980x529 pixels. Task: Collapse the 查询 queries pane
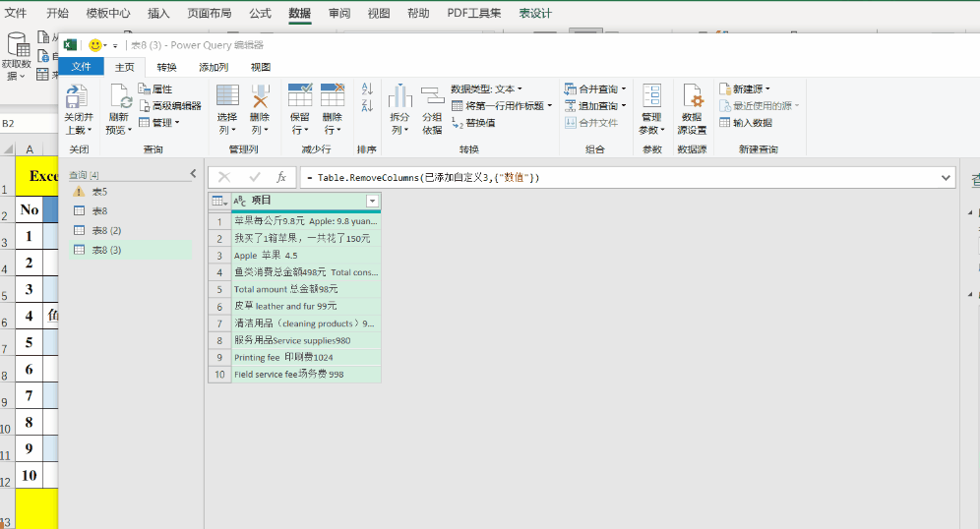click(x=193, y=174)
